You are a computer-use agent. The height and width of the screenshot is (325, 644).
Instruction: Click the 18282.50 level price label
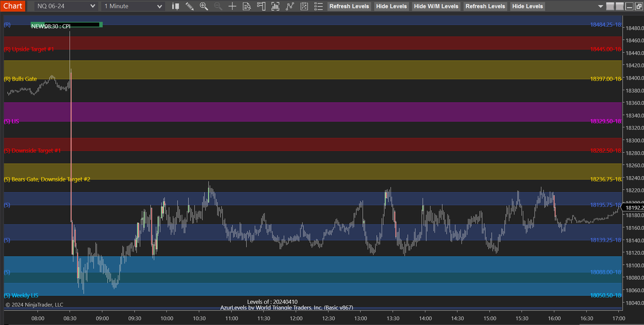605,151
